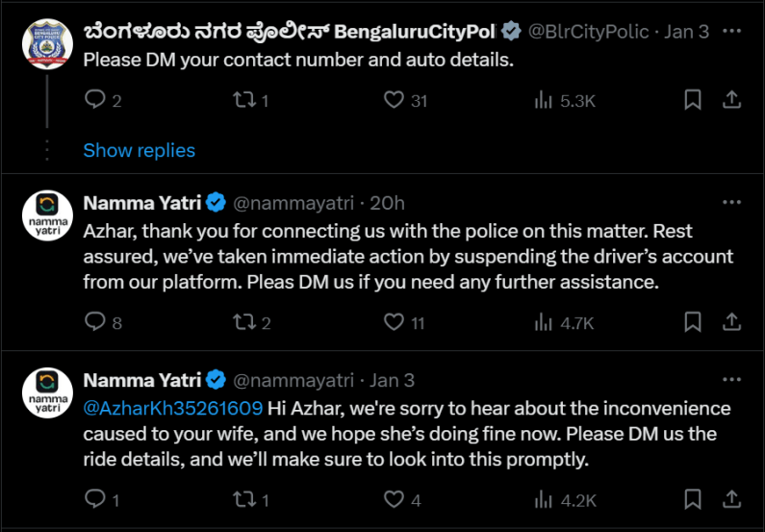Expand thread with Show replies
Image resolution: width=765 pixels, height=532 pixels.
[x=139, y=150]
